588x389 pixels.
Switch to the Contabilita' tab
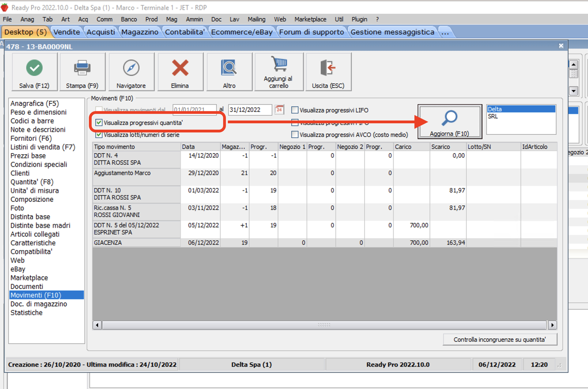[185, 32]
